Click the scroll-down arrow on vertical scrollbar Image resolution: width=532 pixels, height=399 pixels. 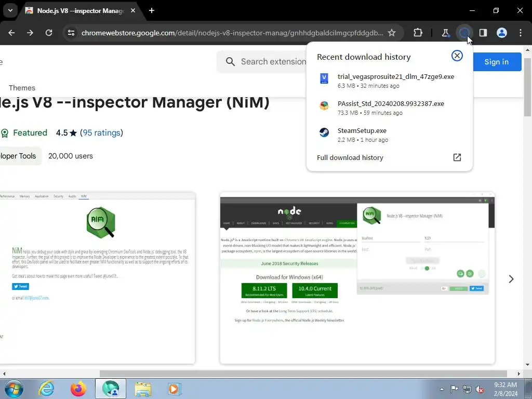pos(527,365)
